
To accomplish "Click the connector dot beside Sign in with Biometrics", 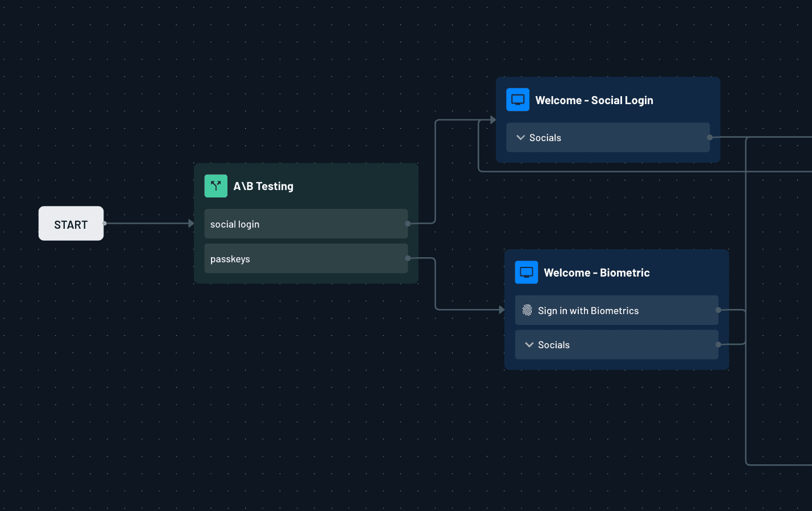I will click(x=718, y=310).
